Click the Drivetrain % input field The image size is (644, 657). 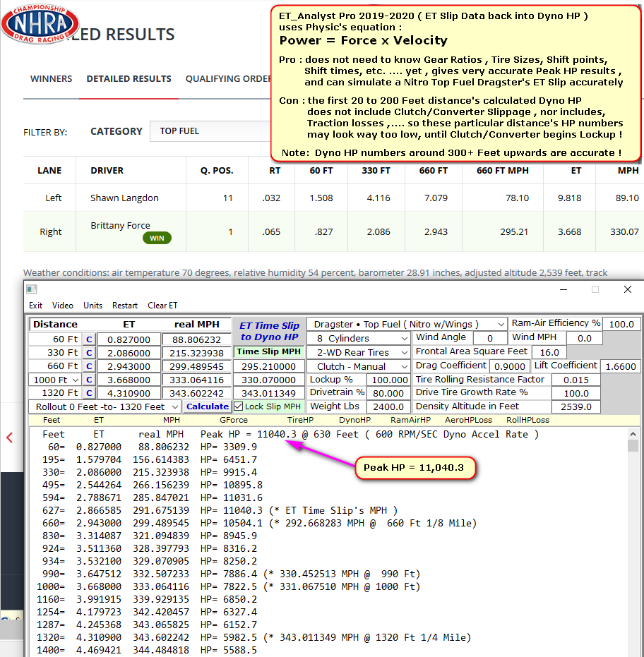(388, 394)
